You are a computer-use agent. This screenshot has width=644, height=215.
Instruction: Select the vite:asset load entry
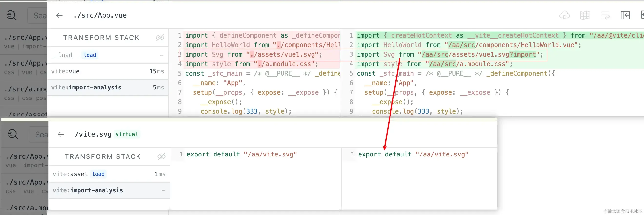click(109, 174)
